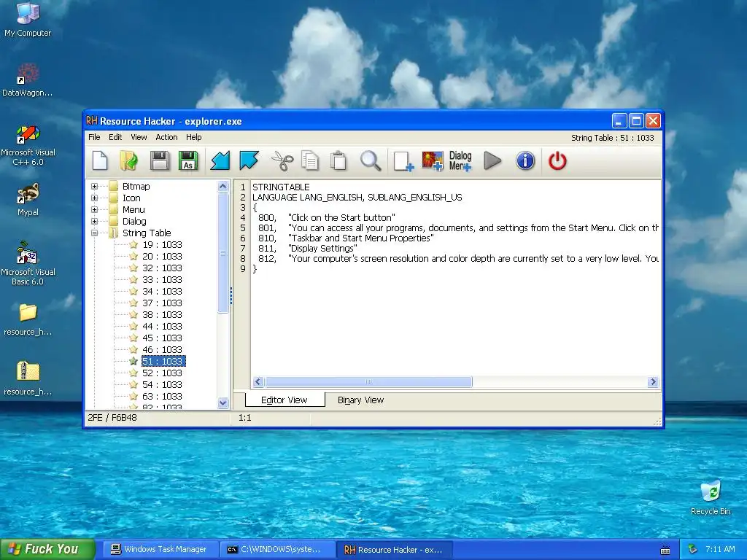
Task: Click the resource_h plain folder icon
Action: pos(28,319)
